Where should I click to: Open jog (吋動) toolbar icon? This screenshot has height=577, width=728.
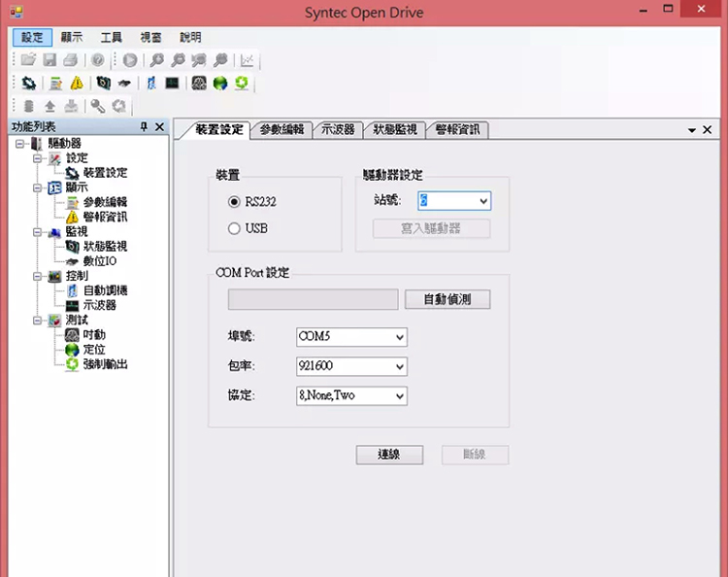(x=199, y=84)
